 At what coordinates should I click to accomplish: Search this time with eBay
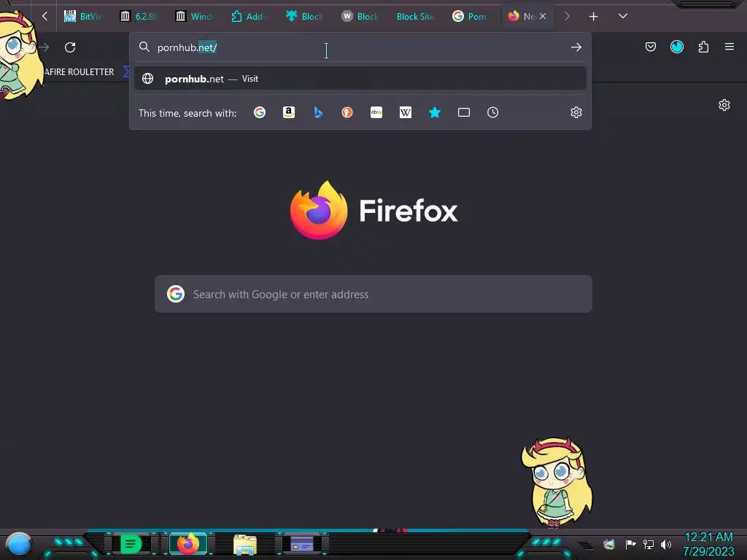click(x=376, y=112)
